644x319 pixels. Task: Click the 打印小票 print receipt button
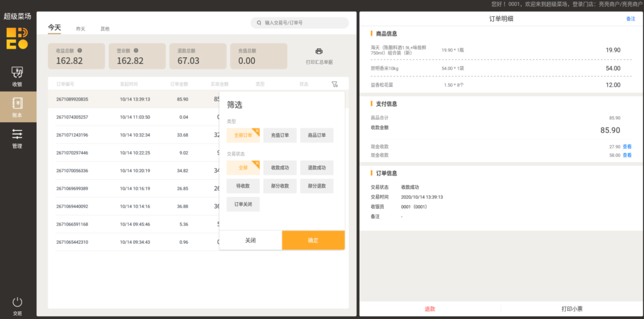pyautogui.click(x=571, y=309)
